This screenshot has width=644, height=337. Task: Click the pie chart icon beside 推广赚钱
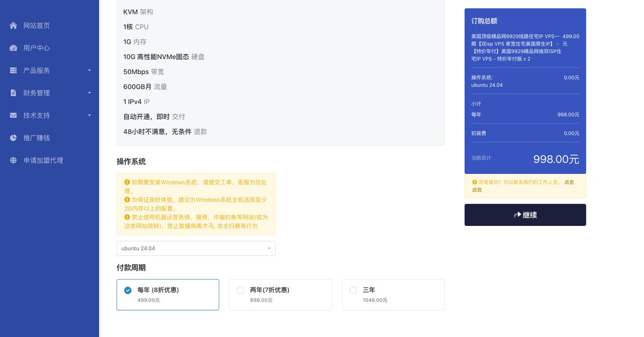pos(13,138)
